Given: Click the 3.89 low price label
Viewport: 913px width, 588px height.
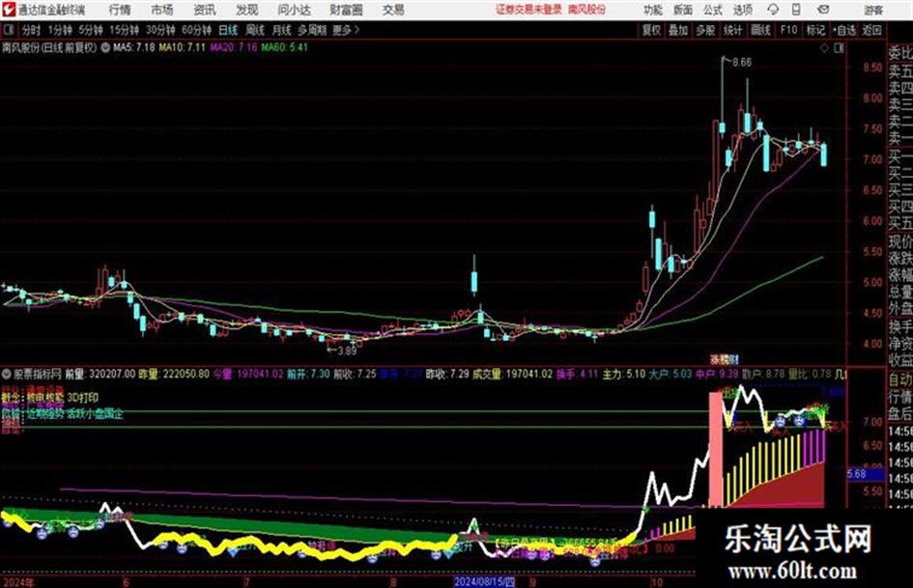Looking at the screenshot, I should pos(347,350).
